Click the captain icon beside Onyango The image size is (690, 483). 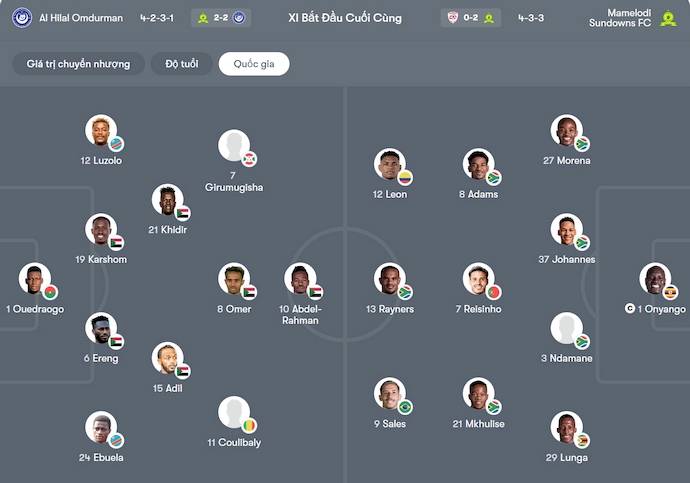pyautogui.click(x=630, y=309)
